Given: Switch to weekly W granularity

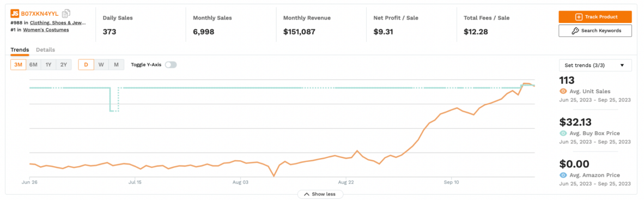Looking at the screenshot, I should [x=101, y=64].
